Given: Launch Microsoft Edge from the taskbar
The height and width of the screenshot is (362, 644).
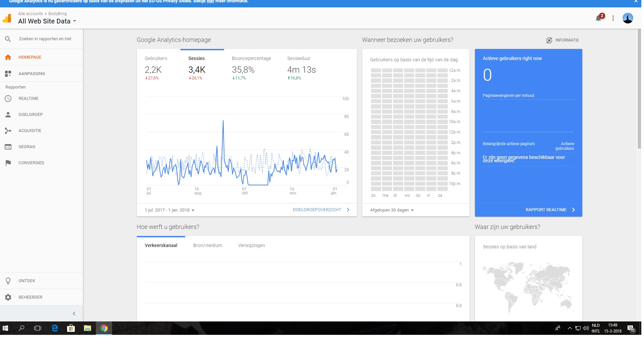Looking at the screenshot, I should click(55, 328).
